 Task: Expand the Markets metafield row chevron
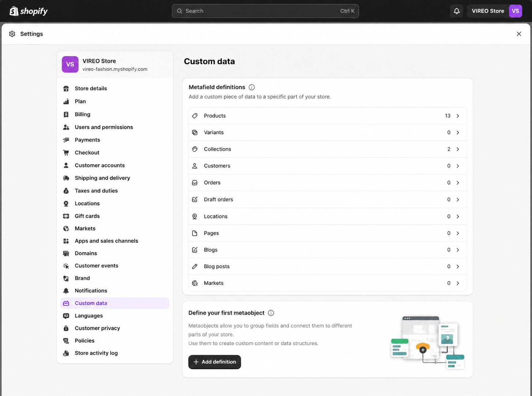pos(458,283)
